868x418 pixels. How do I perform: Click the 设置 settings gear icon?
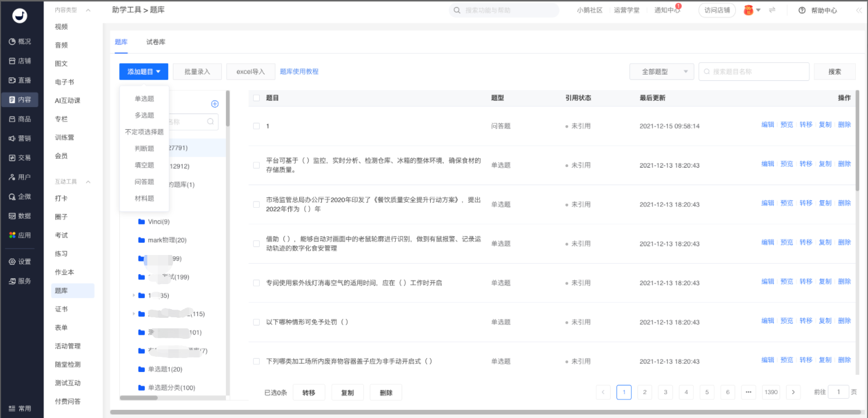[12, 262]
